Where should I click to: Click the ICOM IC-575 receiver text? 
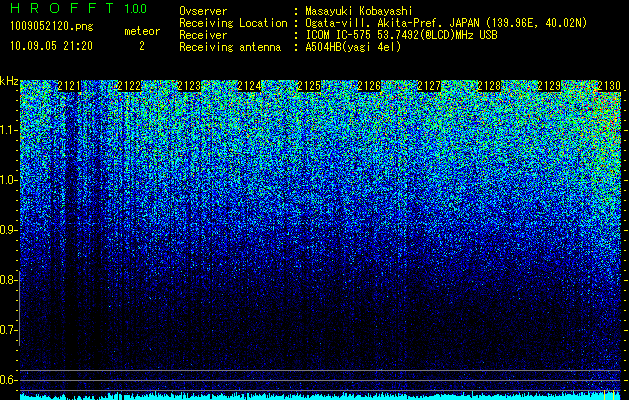401,35
